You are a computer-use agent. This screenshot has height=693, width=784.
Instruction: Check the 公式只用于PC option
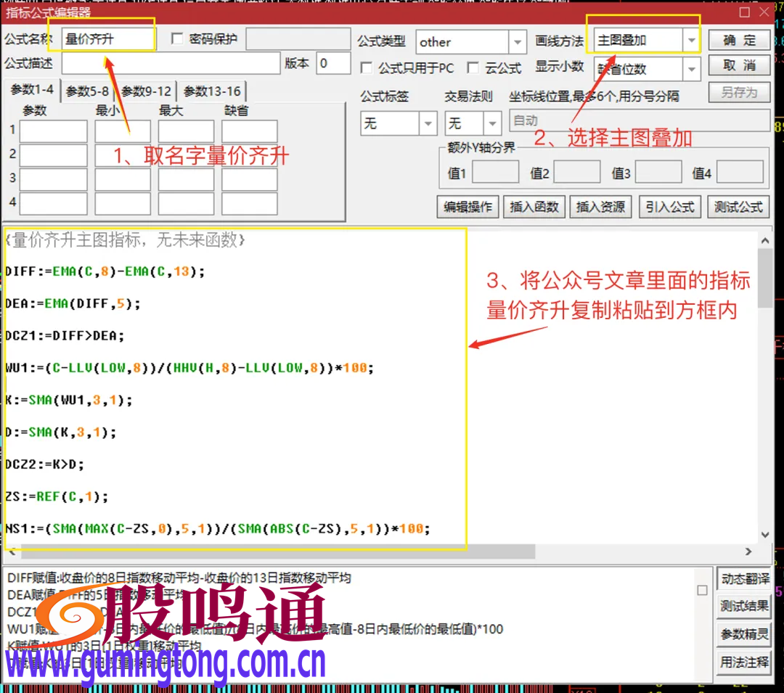(367, 67)
